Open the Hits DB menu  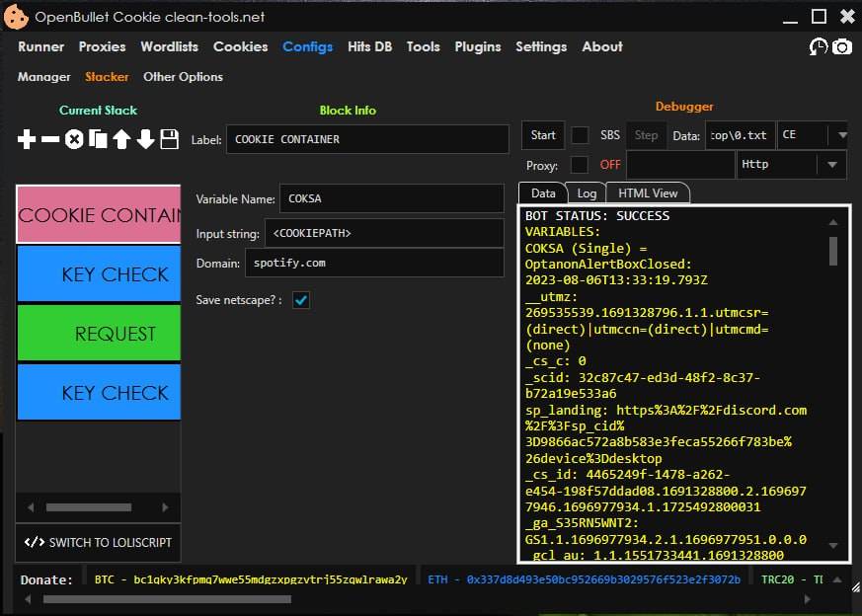[369, 46]
